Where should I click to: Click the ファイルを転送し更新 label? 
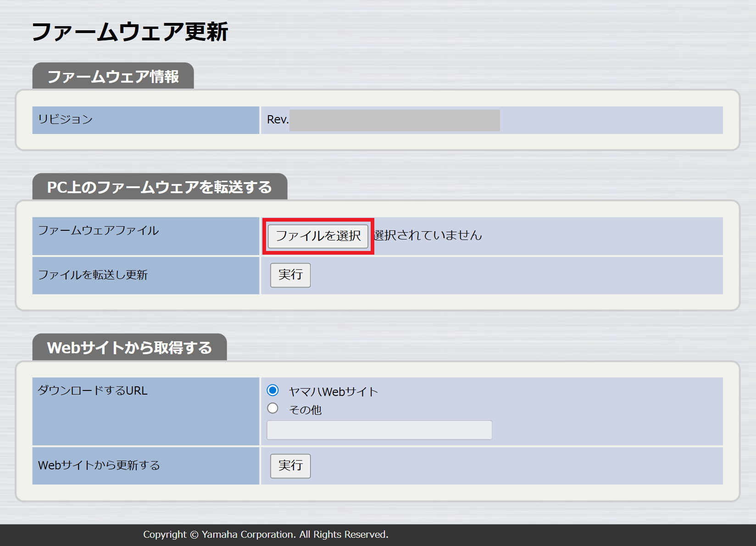point(93,275)
